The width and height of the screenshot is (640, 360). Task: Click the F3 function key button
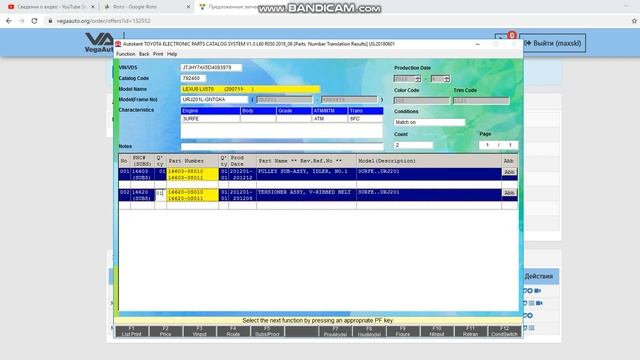click(x=199, y=331)
